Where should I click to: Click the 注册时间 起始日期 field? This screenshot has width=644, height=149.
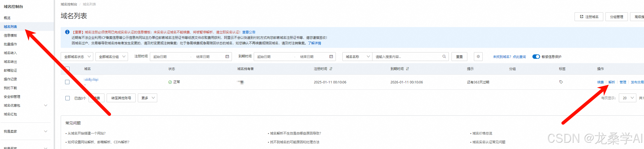point(170,57)
